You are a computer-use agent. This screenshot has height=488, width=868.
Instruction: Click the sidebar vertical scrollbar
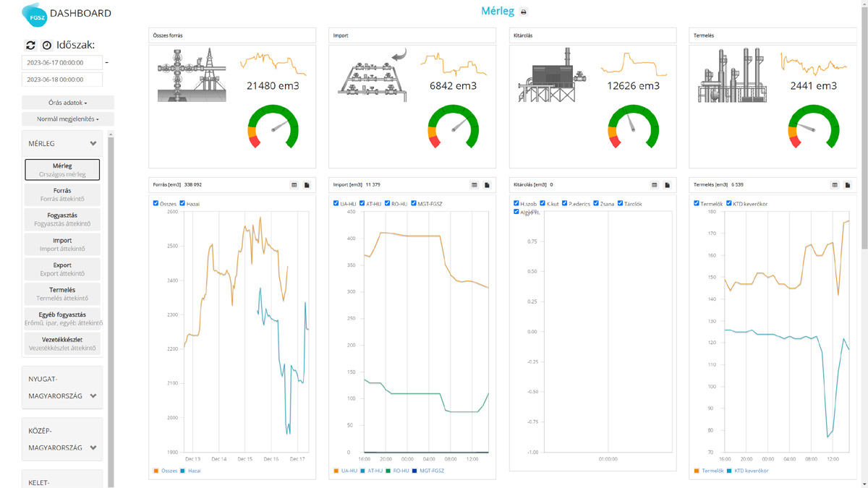point(111,311)
